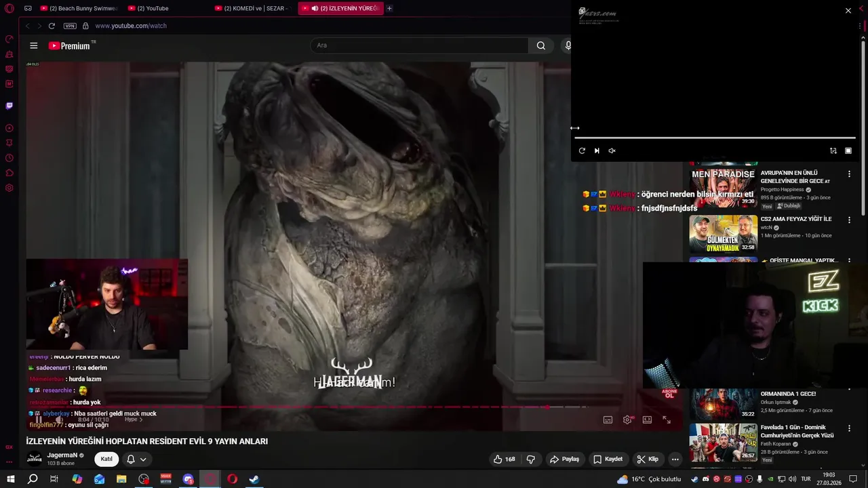Open the JagermaN channel avatar
The width and height of the screenshot is (868, 488).
point(34,459)
